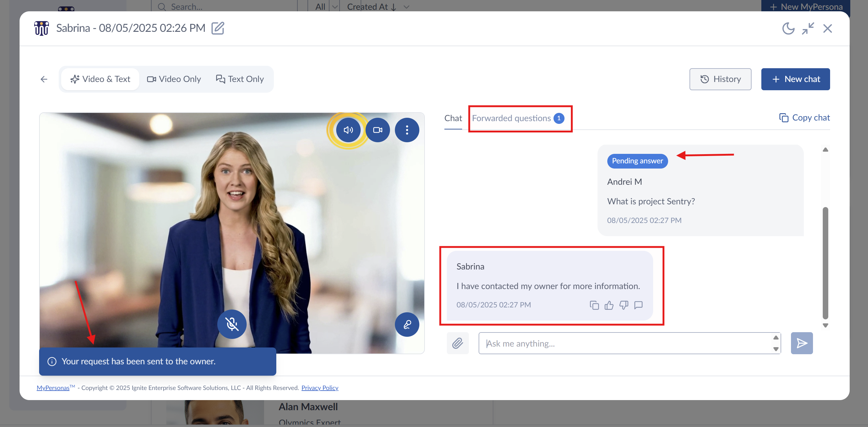Click the "What is project Sentry?" message
Screen dimensions: 868x427
pyautogui.click(x=651, y=201)
